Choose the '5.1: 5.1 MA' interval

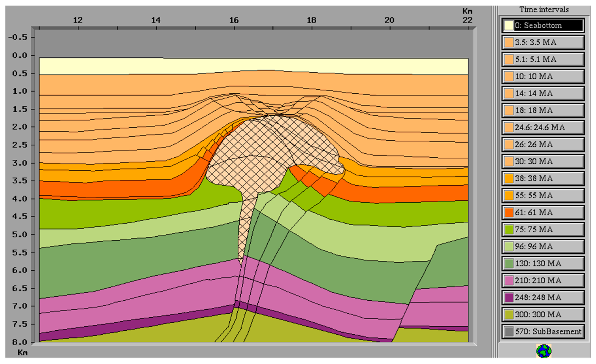tap(543, 59)
